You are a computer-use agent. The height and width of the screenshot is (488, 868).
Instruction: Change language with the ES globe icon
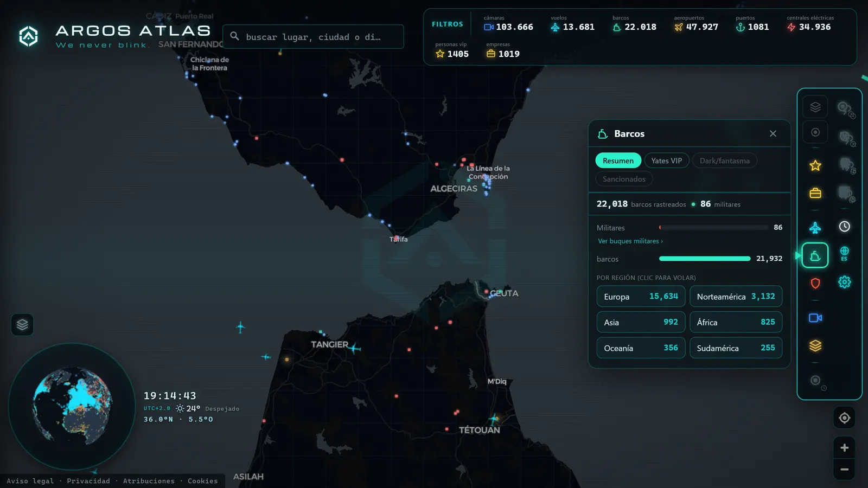[x=844, y=253]
